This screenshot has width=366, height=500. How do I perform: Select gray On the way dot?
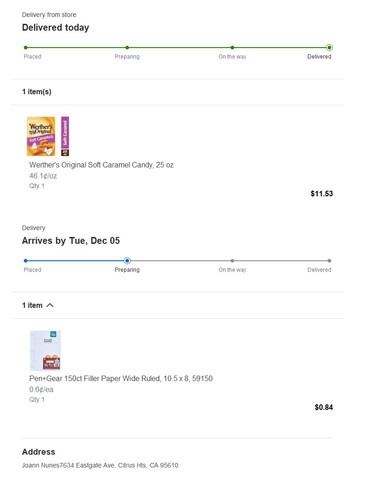232,261
